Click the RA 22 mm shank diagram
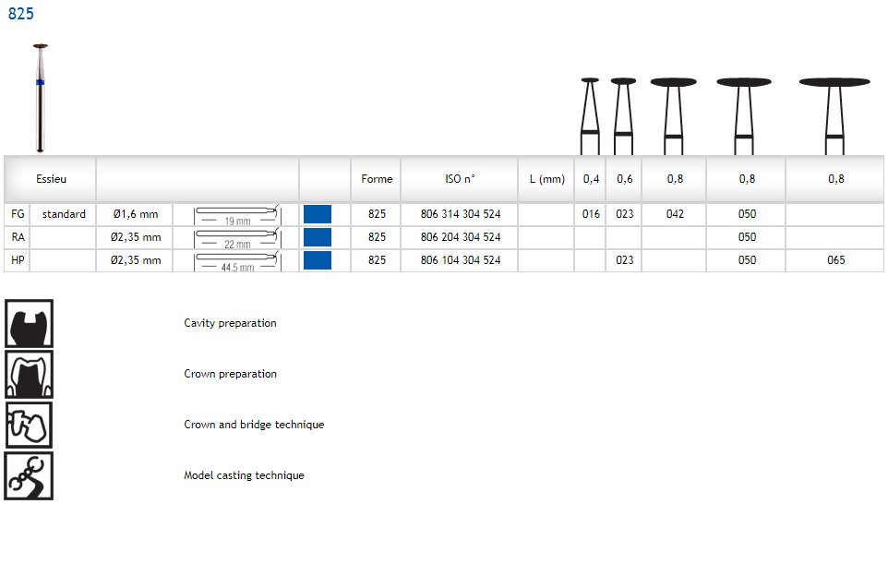This screenshot has width=888, height=588. [x=237, y=237]
